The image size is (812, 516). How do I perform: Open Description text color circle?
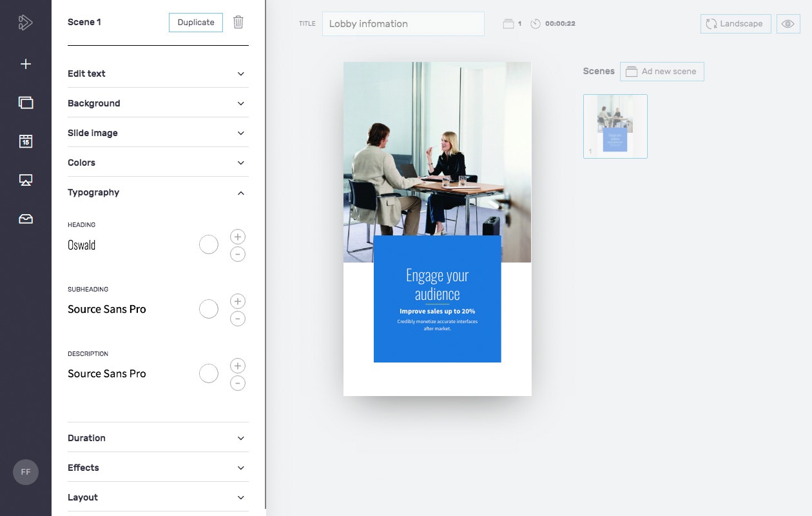click(209, 373)
